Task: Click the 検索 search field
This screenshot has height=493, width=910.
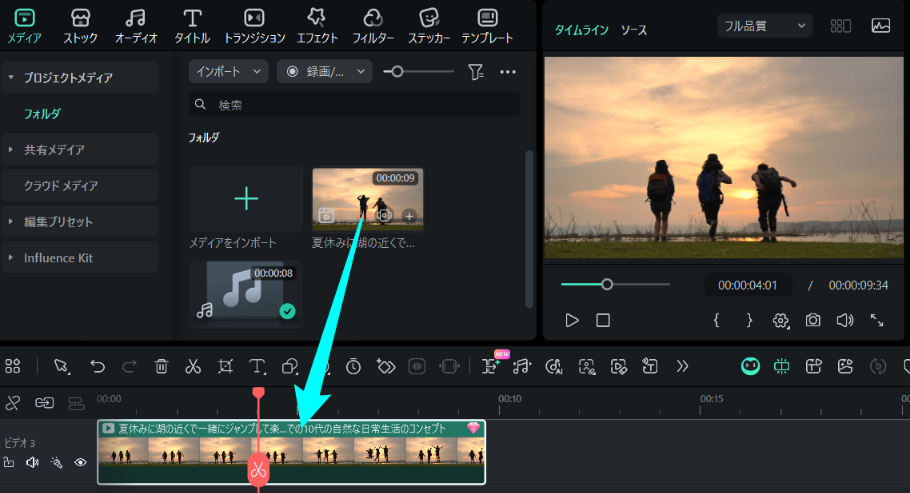Action: pos(354,105)
